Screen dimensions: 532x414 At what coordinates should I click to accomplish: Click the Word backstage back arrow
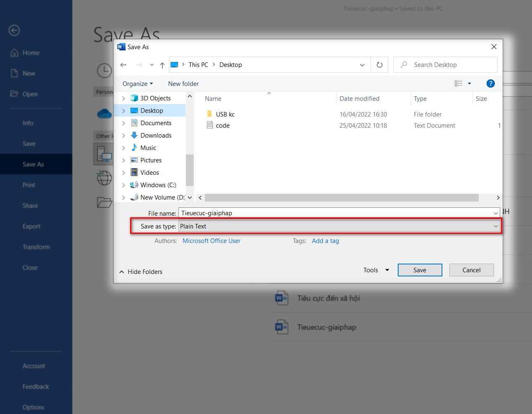tap(14, 30)
